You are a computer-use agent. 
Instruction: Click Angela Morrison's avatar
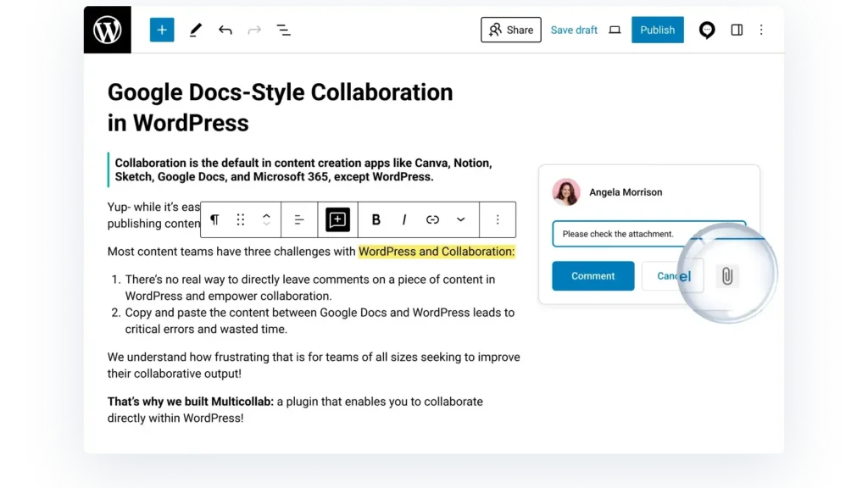(565, 192)
